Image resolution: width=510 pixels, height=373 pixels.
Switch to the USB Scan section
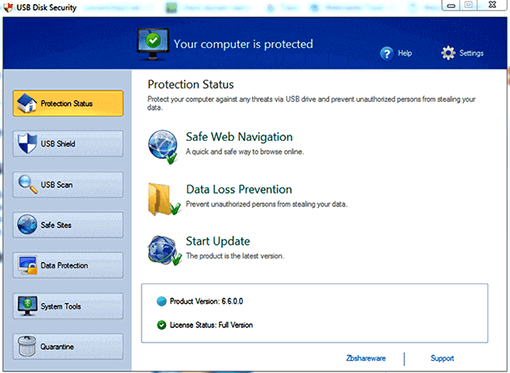[68, 184]
